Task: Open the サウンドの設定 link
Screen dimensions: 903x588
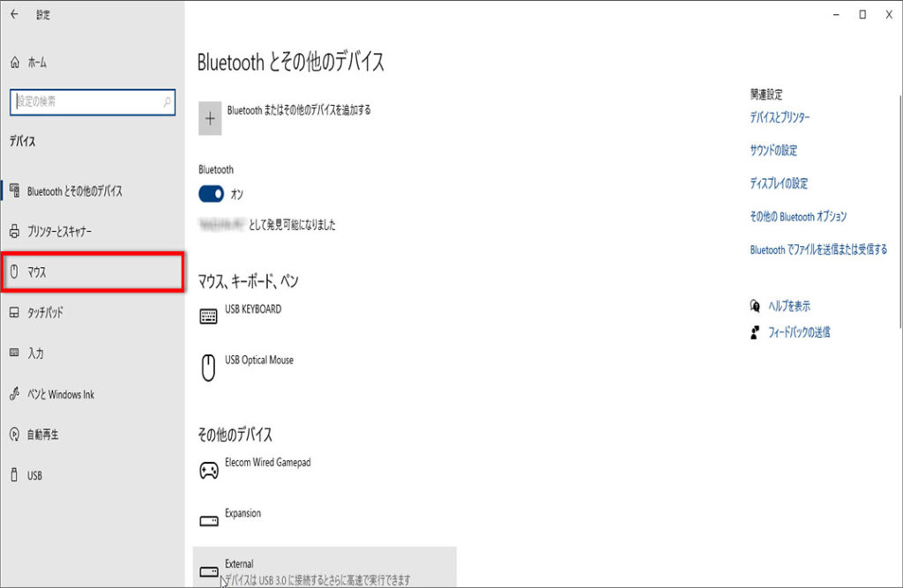Action: [x=773, y=151]
